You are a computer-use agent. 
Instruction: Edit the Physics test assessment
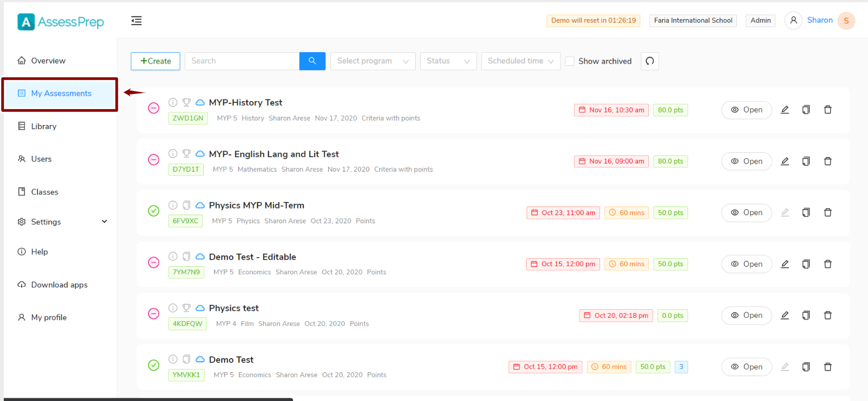pyautogui.click(x=785, y=315)
